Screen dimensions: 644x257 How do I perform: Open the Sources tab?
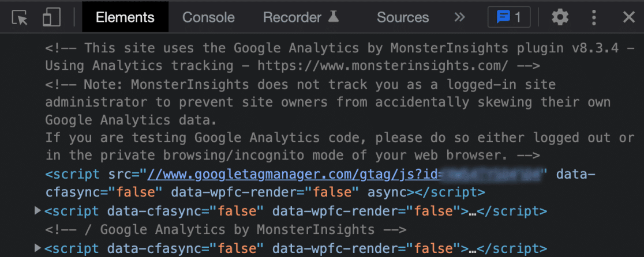[x=403, y=17]
